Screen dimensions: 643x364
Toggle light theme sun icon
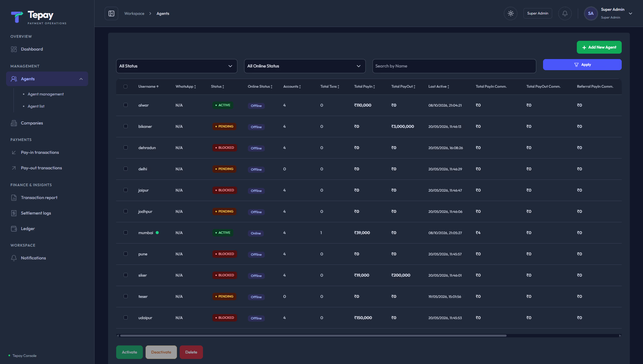click(x=511, y=13)
